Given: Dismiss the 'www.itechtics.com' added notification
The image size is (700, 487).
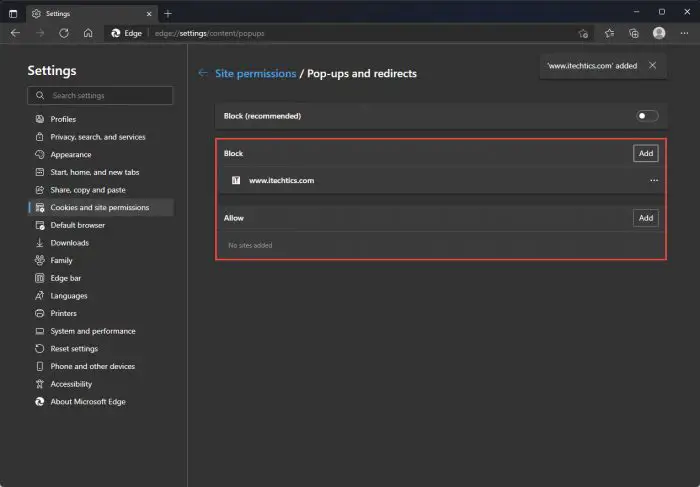Looking at the screenshot, I should (652, 65).
